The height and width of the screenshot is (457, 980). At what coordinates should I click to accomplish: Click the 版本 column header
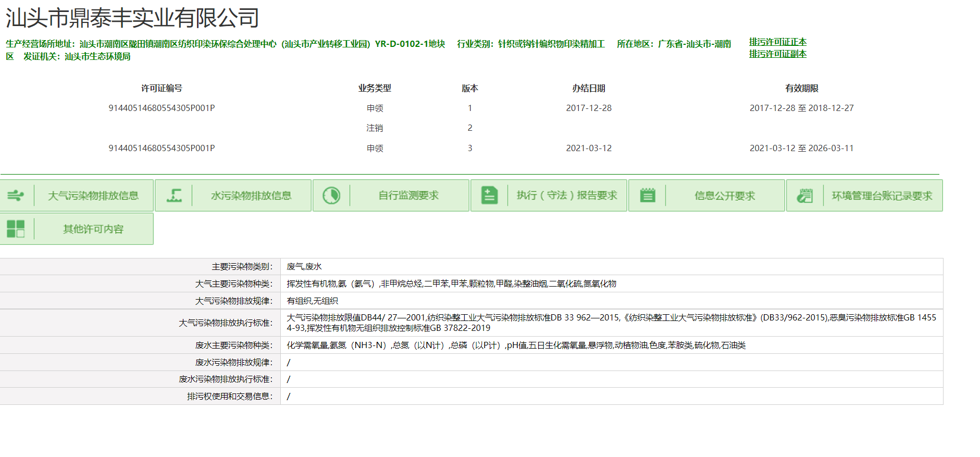tap(470, 88)
